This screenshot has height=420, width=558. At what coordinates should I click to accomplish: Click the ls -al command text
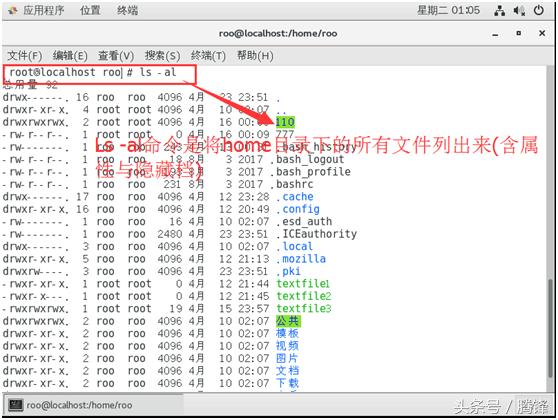[x=158, y=72]
